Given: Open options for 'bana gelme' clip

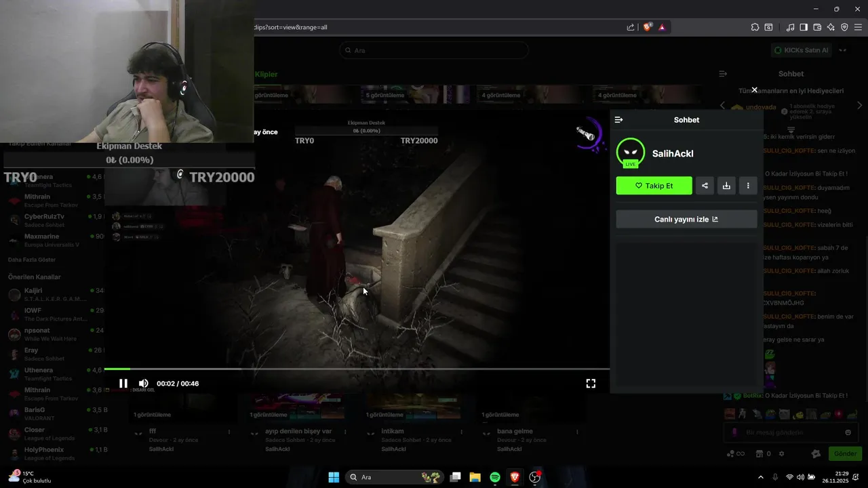Looking at the screenshot, I should (577, 432).
